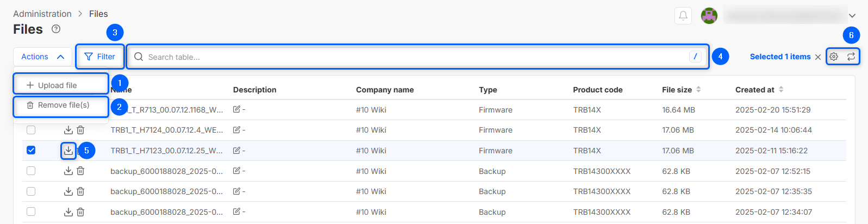
Task: Edit description of the 16.64 MB firmware file
Action: (237, 110)
